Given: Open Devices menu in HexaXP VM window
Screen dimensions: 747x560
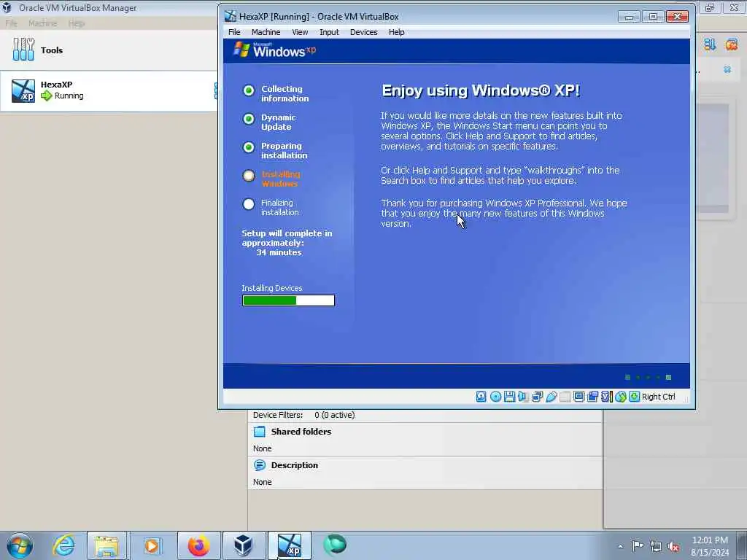Looking at the screenshot, I should [x=363, y=32].
